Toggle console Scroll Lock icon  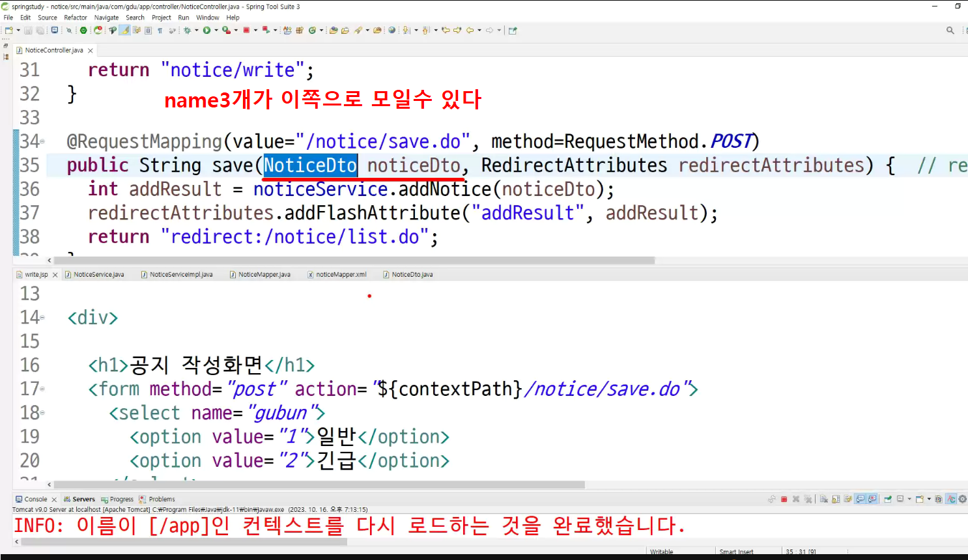pos(836,499)
